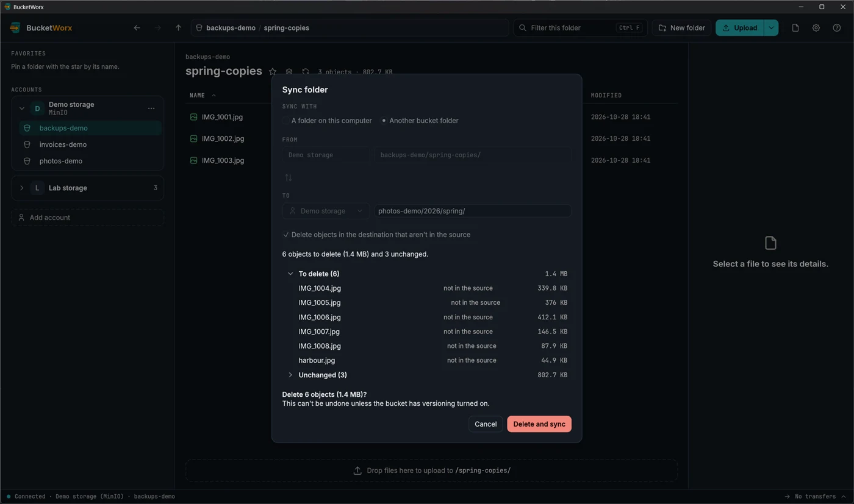The height and width of the screenshot is (504, 854).
Task: Click the Delete and sync button
Action: point(539,424)
